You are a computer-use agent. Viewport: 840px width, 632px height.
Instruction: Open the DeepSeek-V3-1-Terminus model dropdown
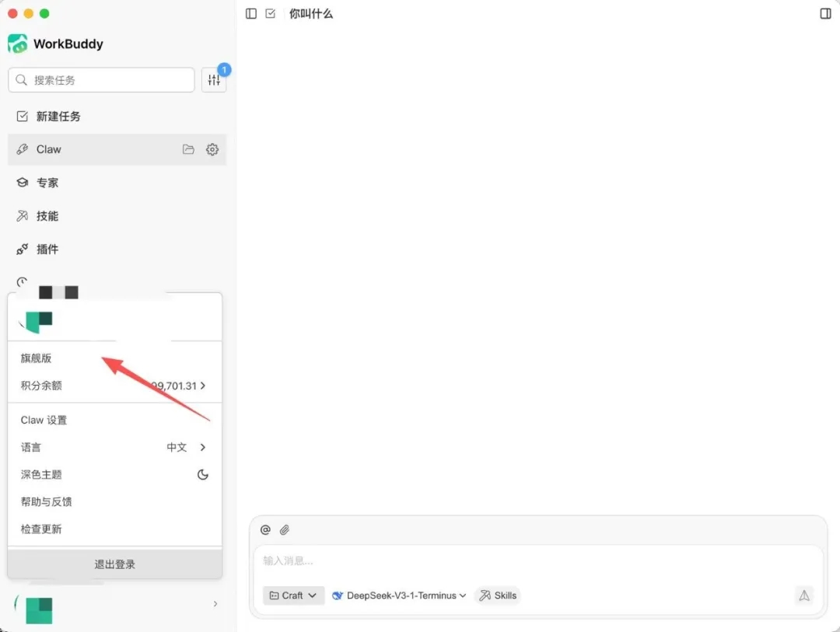point(398,595)
